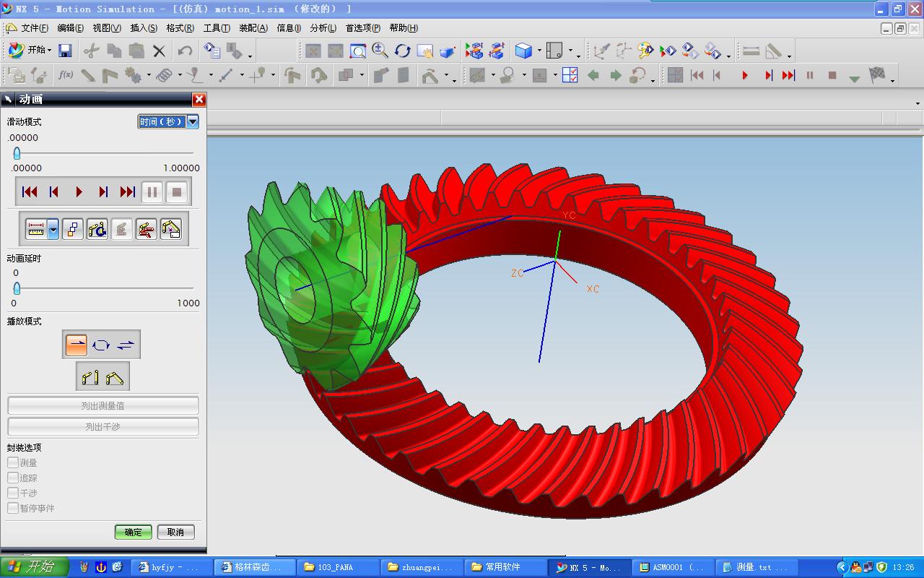Enable the 测量 checkbox
924x578 pixels.
click(13, 462)
